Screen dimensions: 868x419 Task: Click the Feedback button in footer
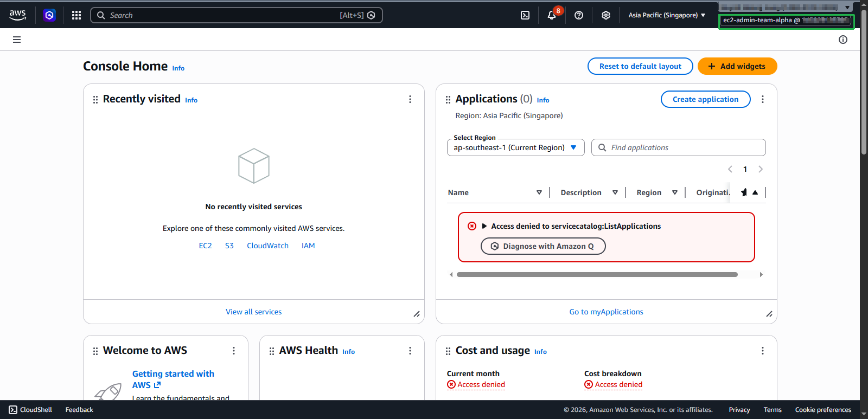pyautogui.click(x=79, y=410)
